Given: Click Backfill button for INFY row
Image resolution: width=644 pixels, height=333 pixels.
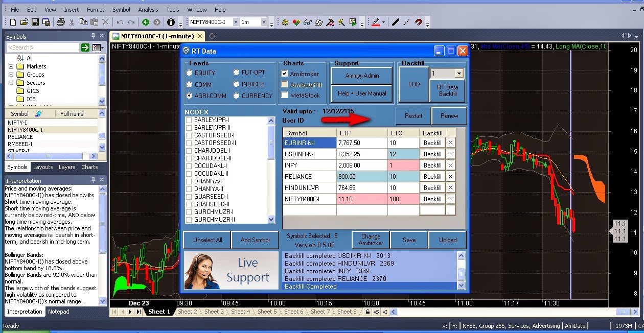Looking at the screenshot, I should point(432,165).
